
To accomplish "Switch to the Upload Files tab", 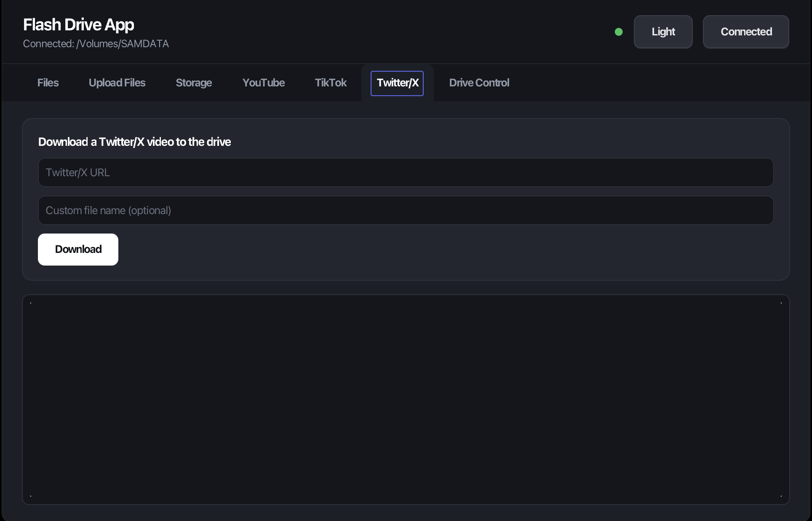I will coord(117,83).
